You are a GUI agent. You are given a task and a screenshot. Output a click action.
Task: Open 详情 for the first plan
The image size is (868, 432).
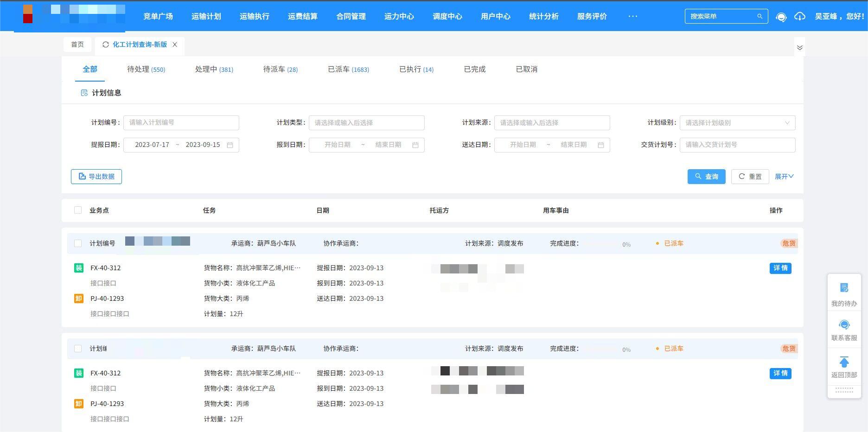click(780, 268)
